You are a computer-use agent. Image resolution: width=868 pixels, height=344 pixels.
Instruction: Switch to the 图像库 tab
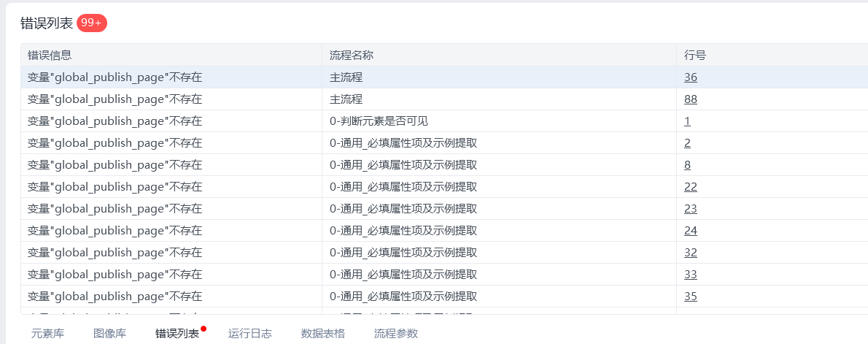tap(109, 334)
